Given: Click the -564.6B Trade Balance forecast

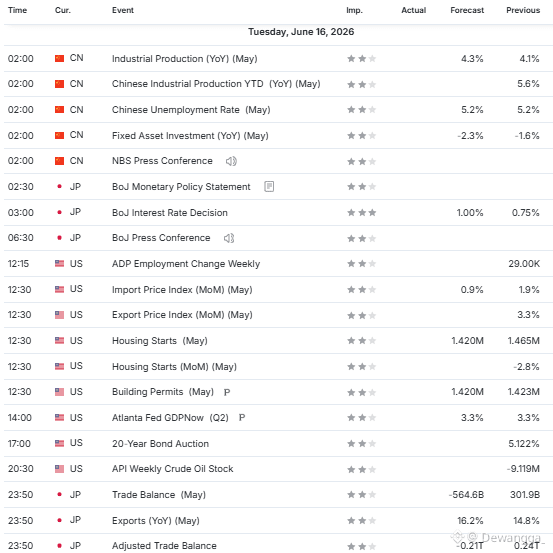Looking at the screenshot, I should point(466,495).
